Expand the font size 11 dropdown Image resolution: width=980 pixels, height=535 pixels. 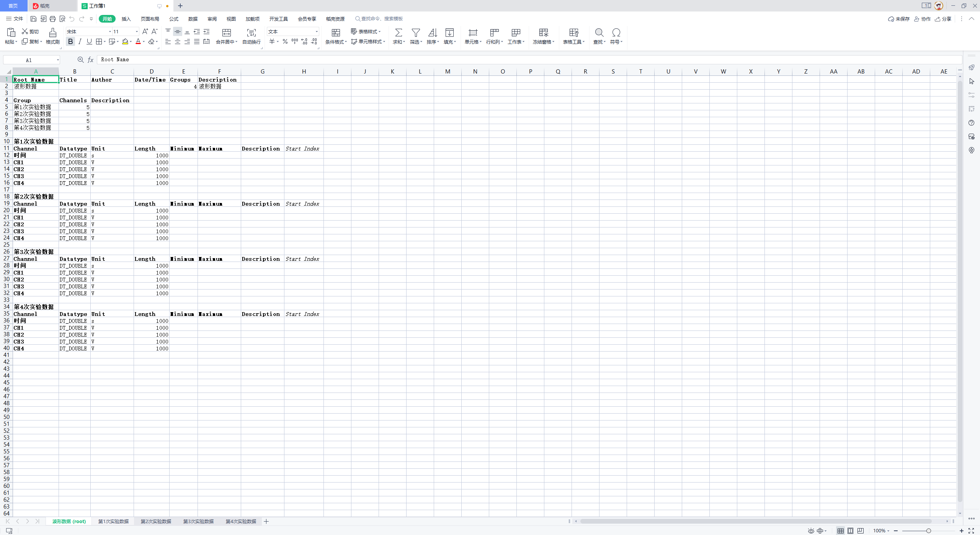pos(137,32)
